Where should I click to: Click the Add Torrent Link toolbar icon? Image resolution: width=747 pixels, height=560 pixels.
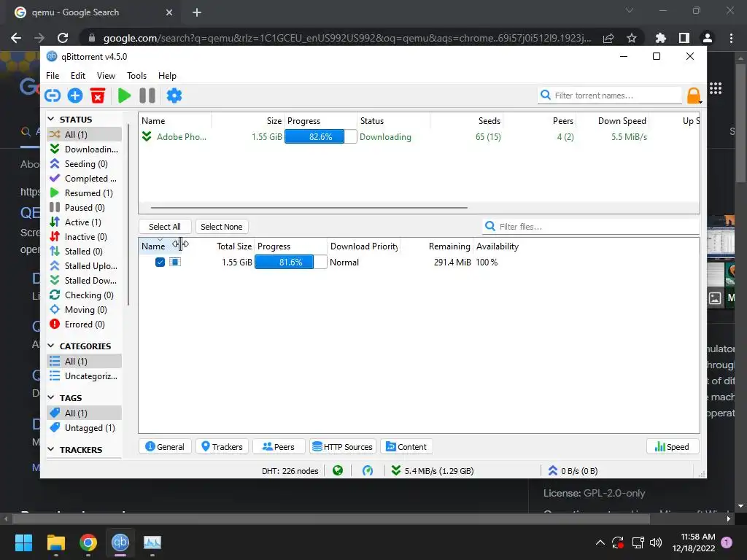click(x=53, y=96)
